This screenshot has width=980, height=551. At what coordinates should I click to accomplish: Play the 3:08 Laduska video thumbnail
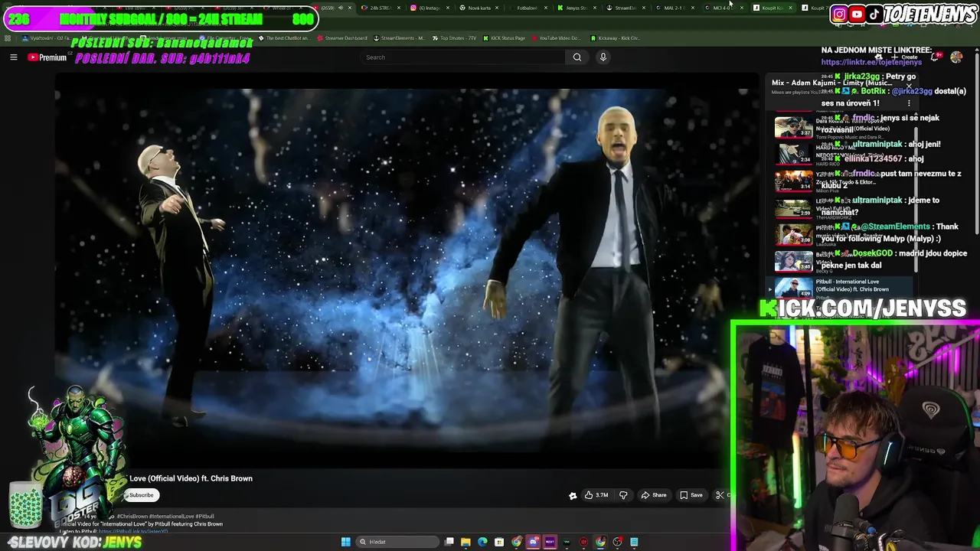tap(793, 235)
